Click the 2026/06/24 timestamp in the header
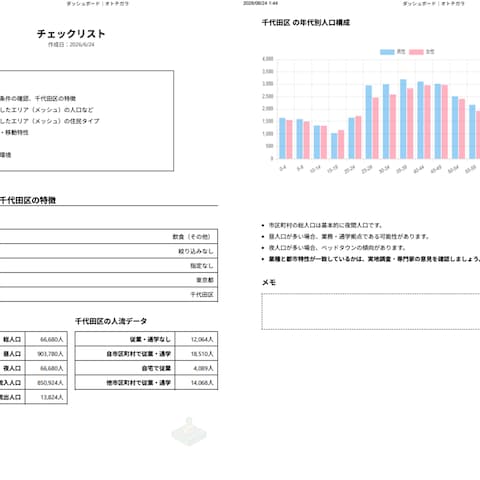 point(260,3)
